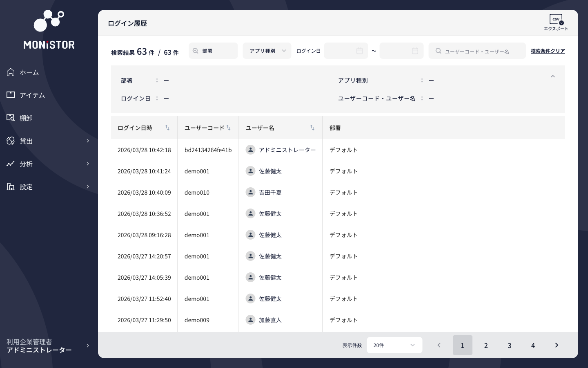Click the avatar icon next to アドミニストレーター
This screenshot has height=368, width=588.
(x=250, y=150)
